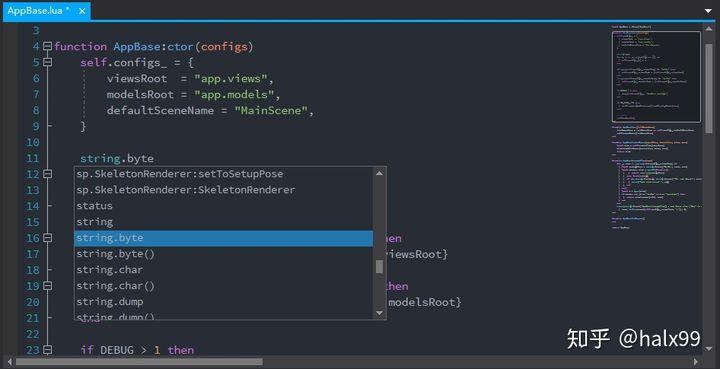Close the AppBase.lua tab
Viewport: 720px width, 369px height.
point(82,11)
